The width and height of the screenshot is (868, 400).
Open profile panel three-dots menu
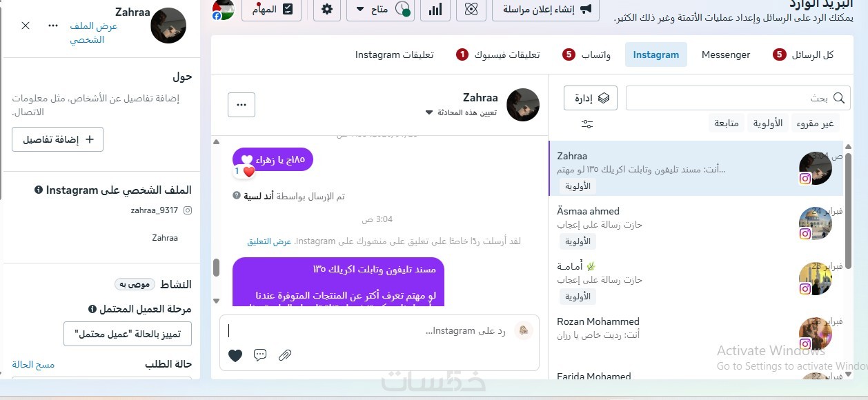click(53, 26)
